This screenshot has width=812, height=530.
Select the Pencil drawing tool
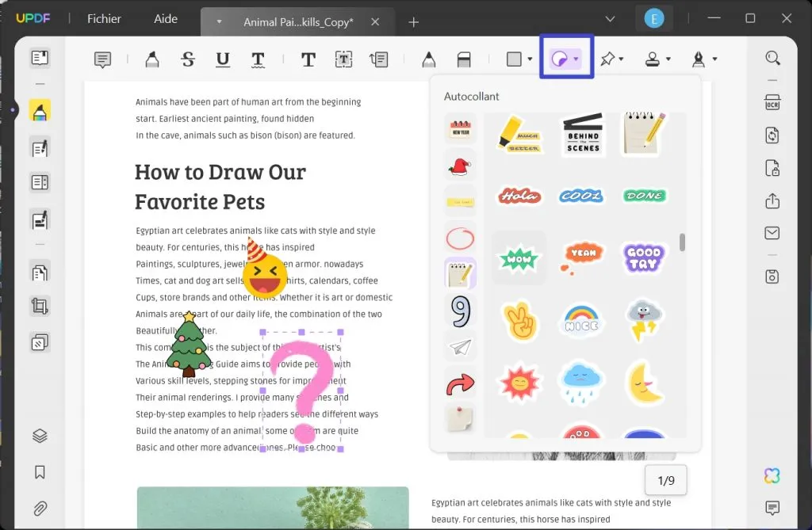tap(428, 59)
